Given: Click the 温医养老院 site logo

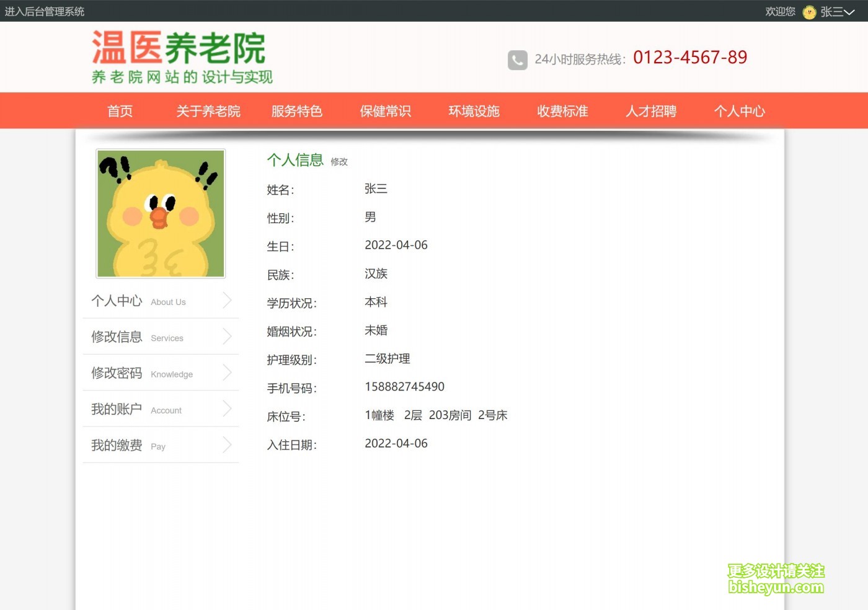Looking at the screenshot, I should point(181,57).
